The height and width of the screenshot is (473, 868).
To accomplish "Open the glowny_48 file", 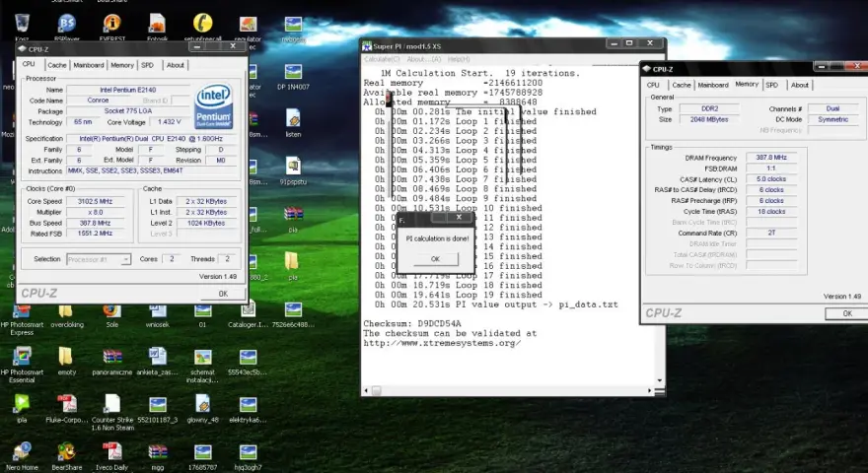I will [x=202, y=408].
